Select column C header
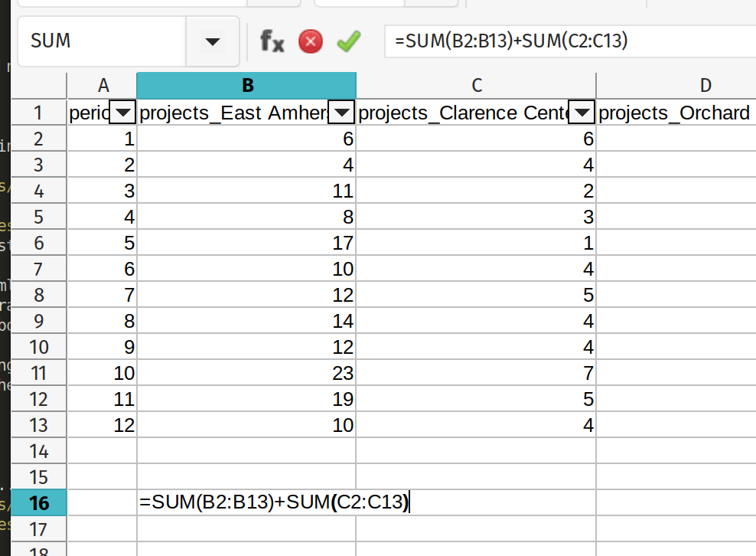The width and height of the screenshot is (756, 556). click(x=476, y=85)
